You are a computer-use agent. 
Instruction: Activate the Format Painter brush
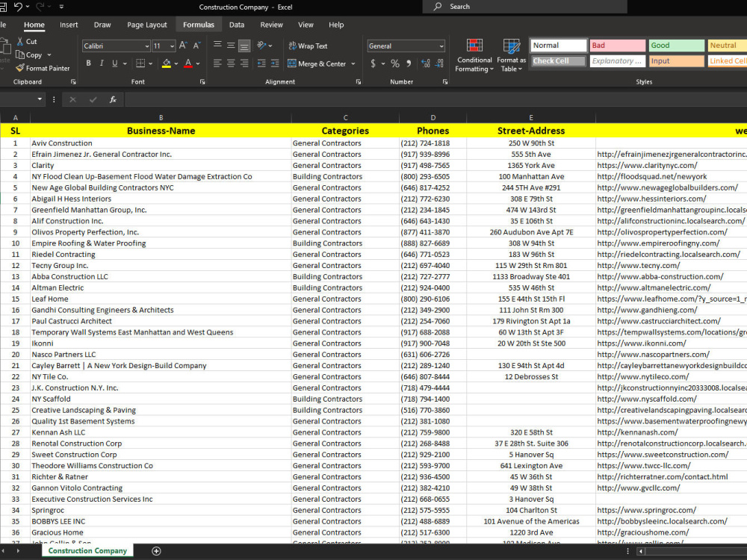point(20,68)
